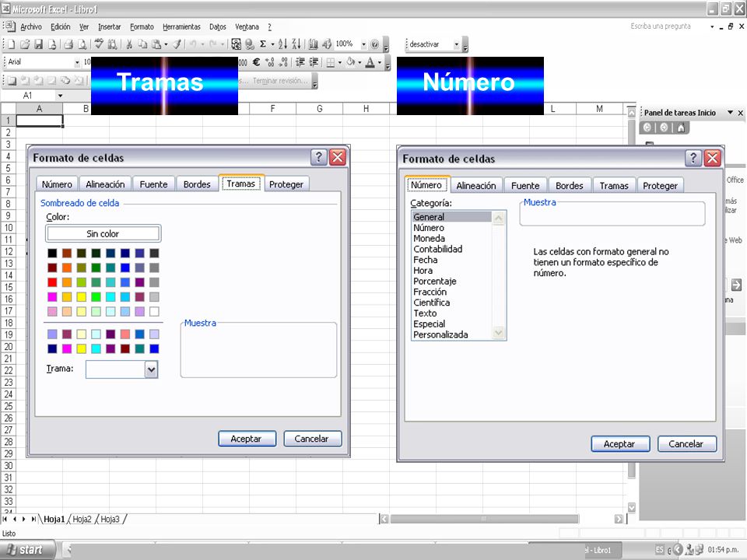The image size is (747, 560).
Task: Open Proteger tab in right dialog
Action: coord(660,186)
